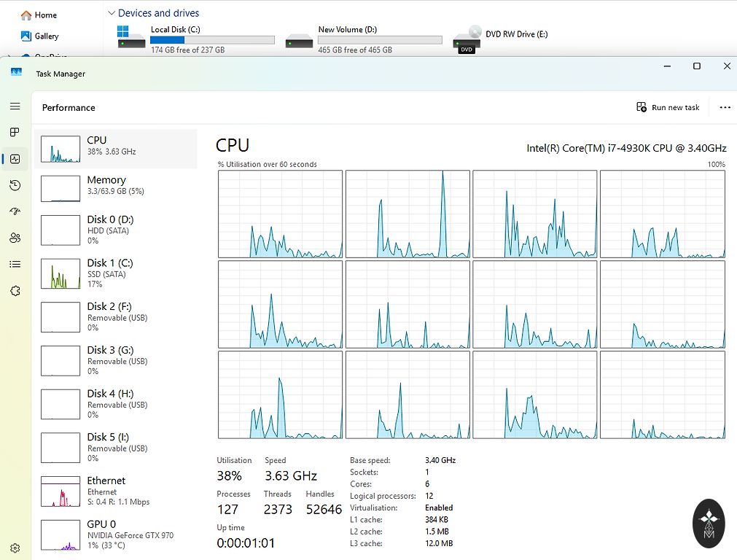Image resolution: width=737 pixels, height=560 pixels.
Task: Click Run new task button
Action: coord(668,107)
